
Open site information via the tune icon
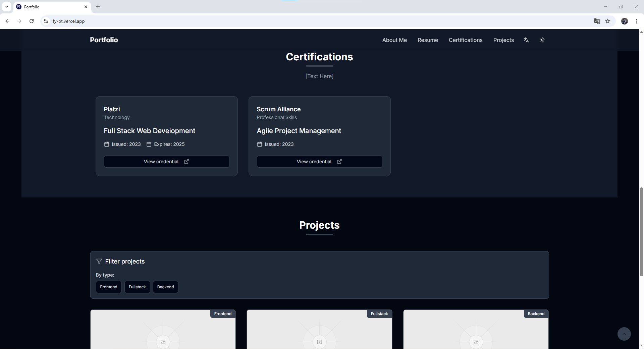point(46,21)
